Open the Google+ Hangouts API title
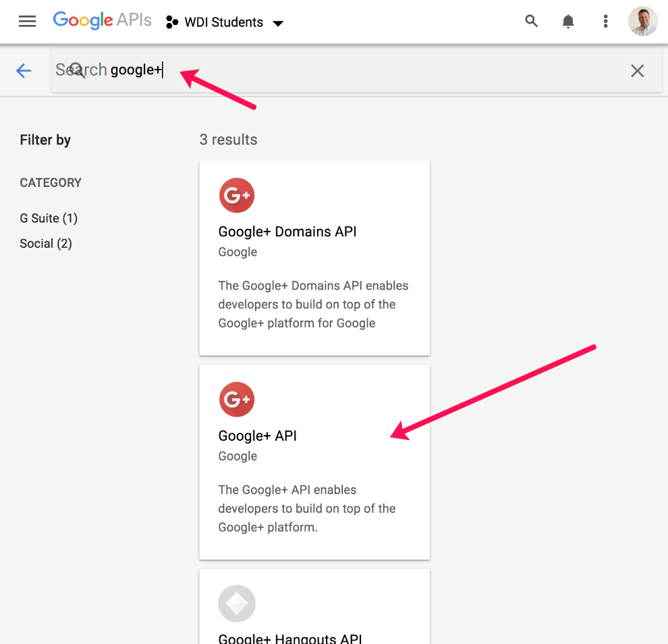Image resolution: width=668 pixels, height=644 pixels. pos(290,638)
